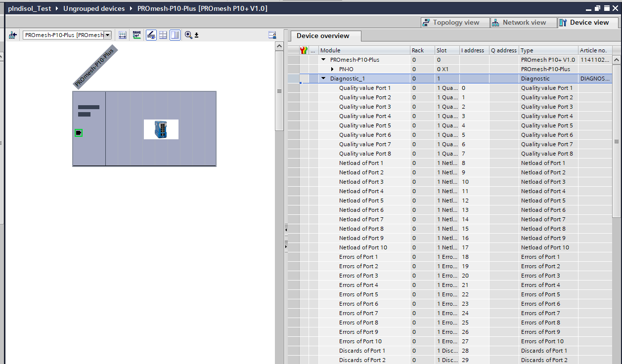Click the Article no. column header
The width and height of the screenshot is (622, 364).
(595, 50)
